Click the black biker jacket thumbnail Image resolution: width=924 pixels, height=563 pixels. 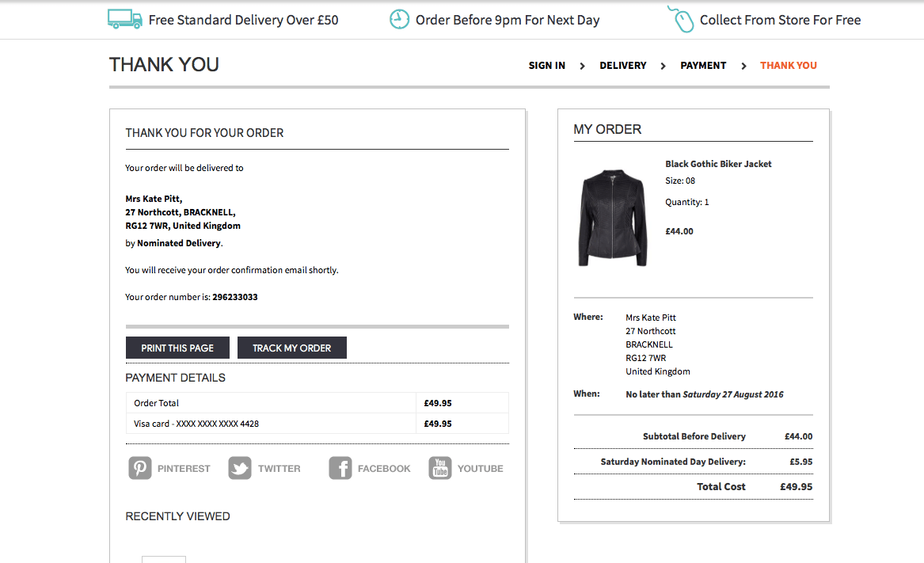click(614, 217)
